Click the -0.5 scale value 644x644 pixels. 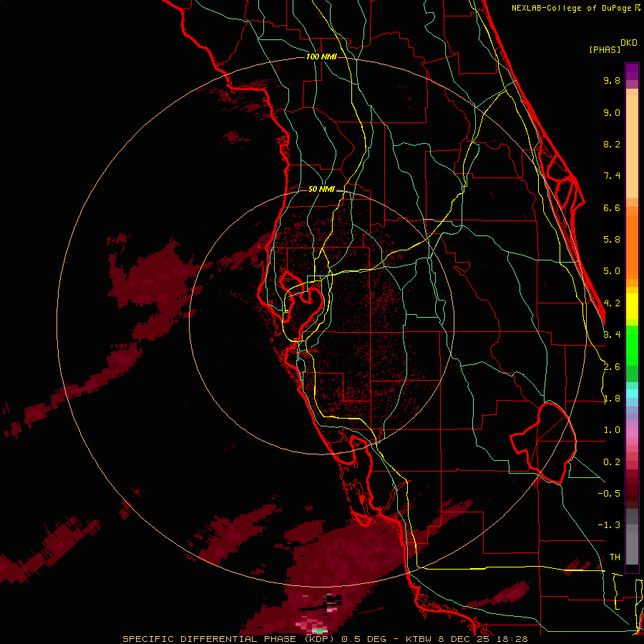(x=609, y=494)
